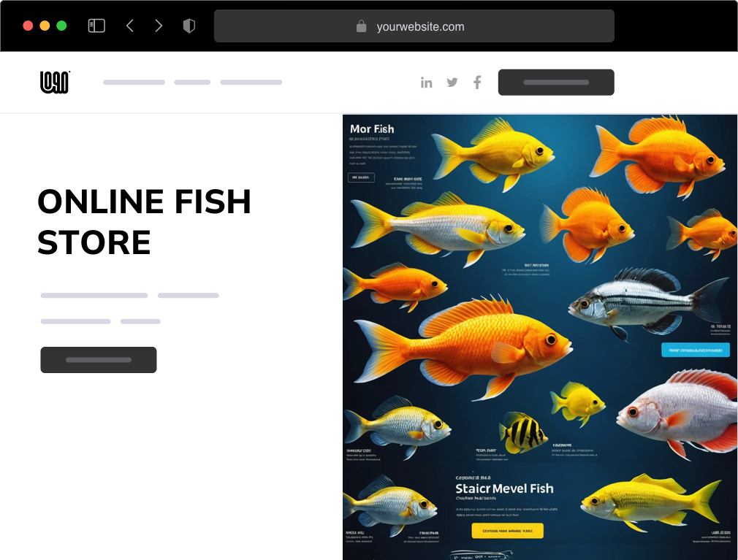Click the green traffic light window control
Screen dimensions: 738x560
click(x=63, y=24)
